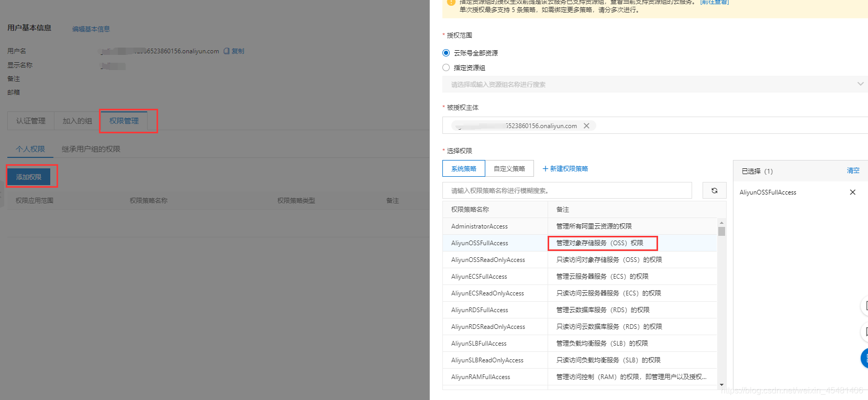Click the 管理对象存储服务（OSS）权限 description
This screenshot has height=400, width=868.
tap(599, 243)
